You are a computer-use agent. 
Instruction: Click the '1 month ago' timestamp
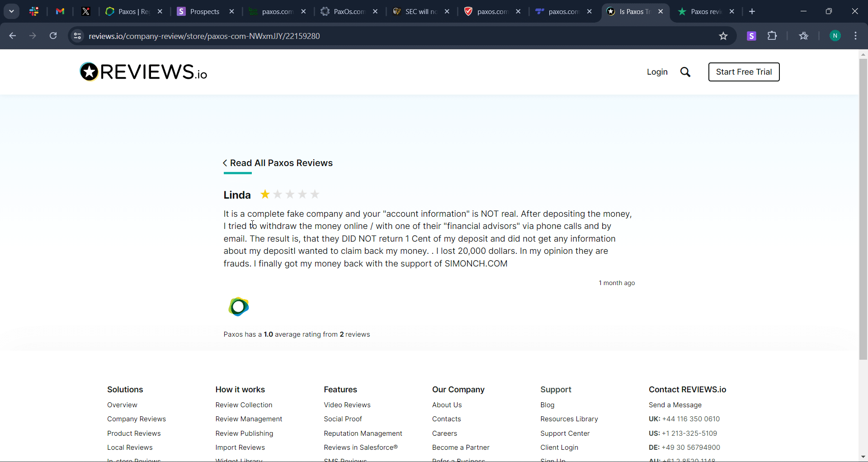tap(617, 283)
